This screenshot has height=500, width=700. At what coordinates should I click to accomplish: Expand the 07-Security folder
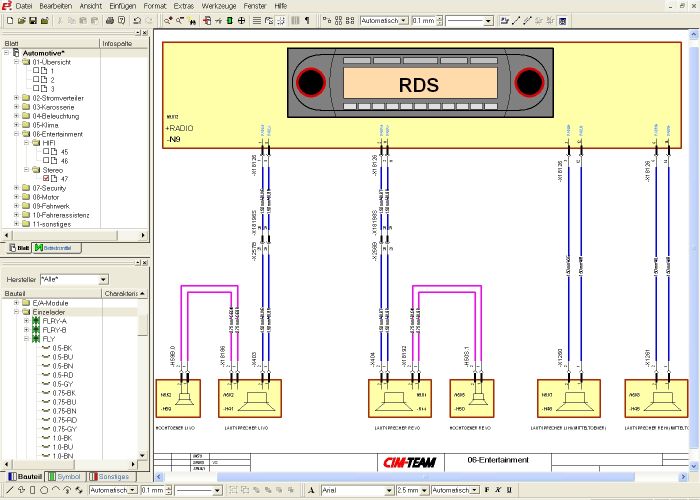17,187
